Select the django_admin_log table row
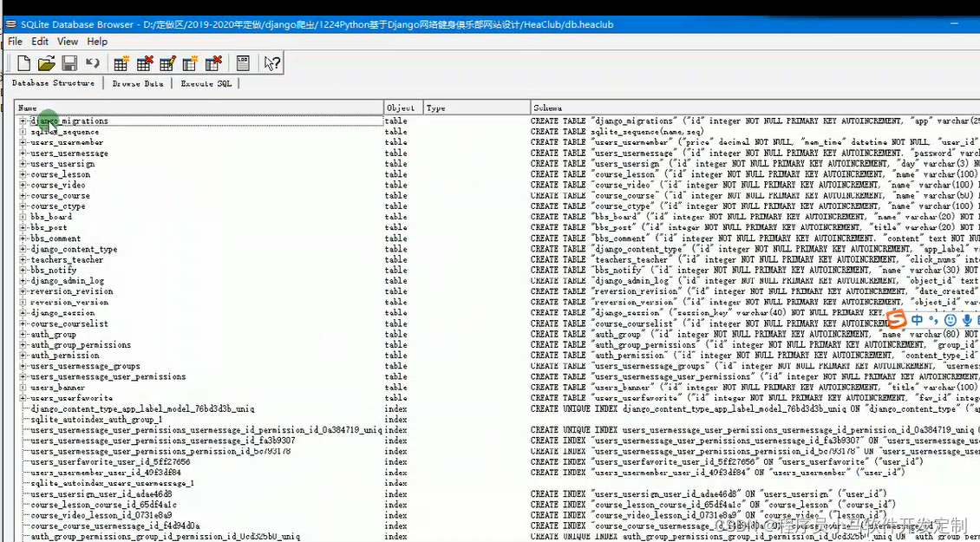980x542 pixels. 498,281
